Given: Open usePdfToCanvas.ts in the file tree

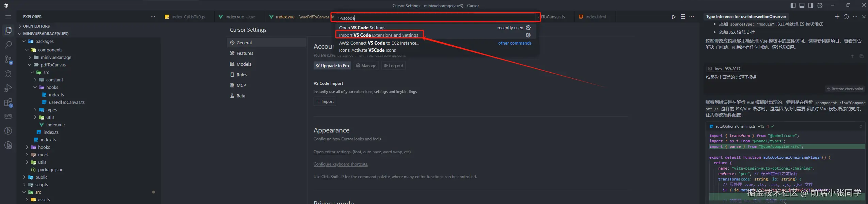Looking at the screenshot, I should [x=89, y=102].
